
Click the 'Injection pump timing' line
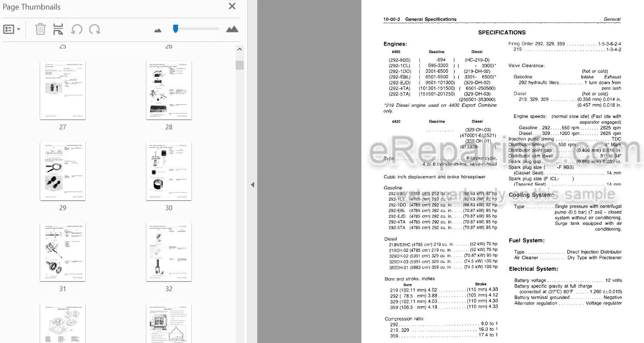[565, 139]
